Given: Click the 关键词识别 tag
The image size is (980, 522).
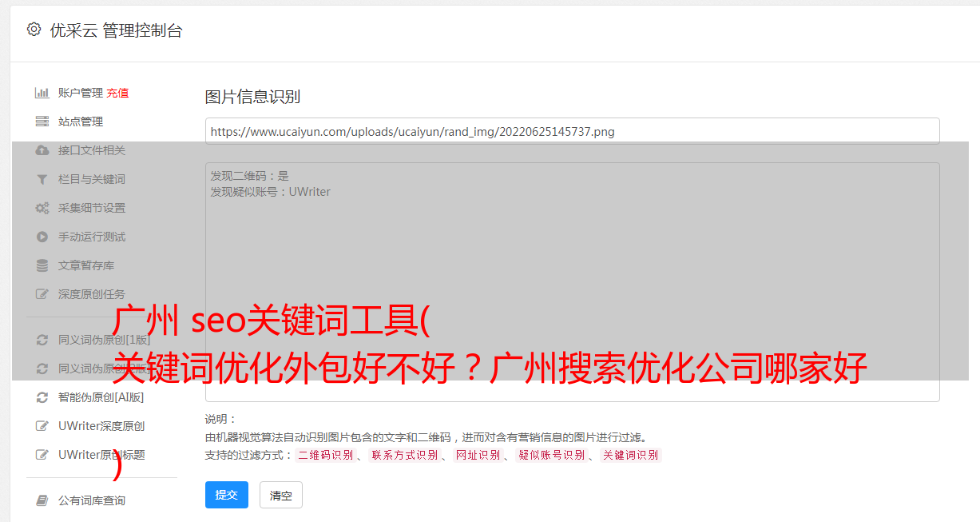Looking at the screenshot, I should (631, 455).
